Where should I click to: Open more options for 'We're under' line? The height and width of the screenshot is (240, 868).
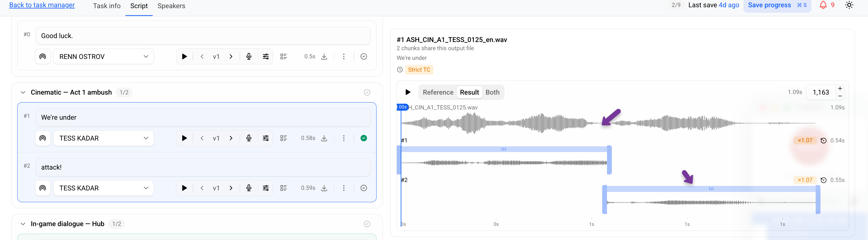pos(344,138)
